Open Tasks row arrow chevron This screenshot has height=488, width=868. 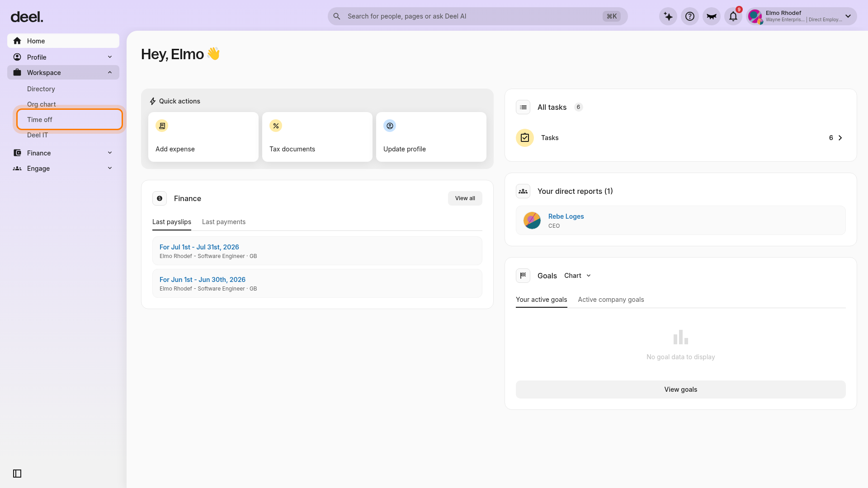click(840, 138)
